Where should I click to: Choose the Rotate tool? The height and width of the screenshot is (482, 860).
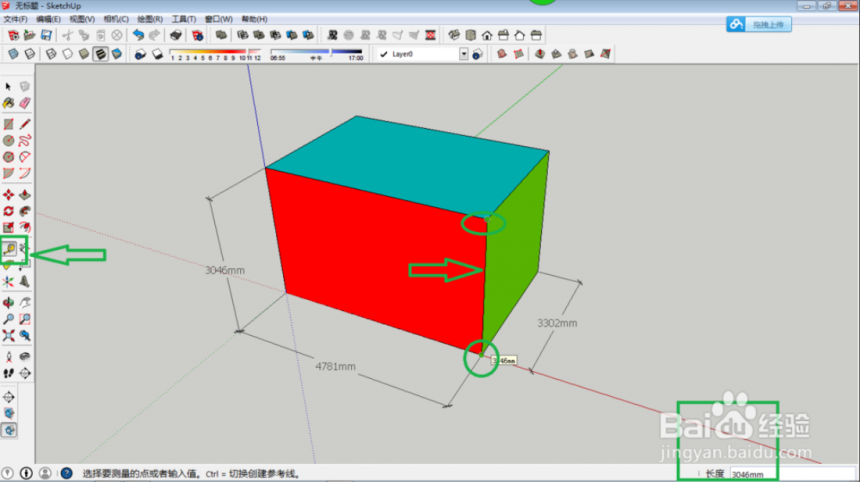[x=8, y=211]
